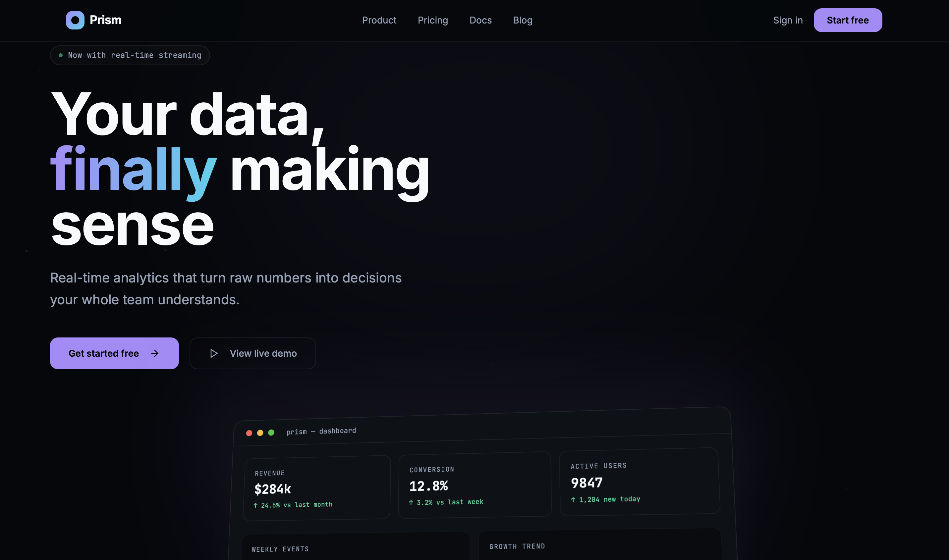Click the play icon beside View live demo

(x=214, y=353)
